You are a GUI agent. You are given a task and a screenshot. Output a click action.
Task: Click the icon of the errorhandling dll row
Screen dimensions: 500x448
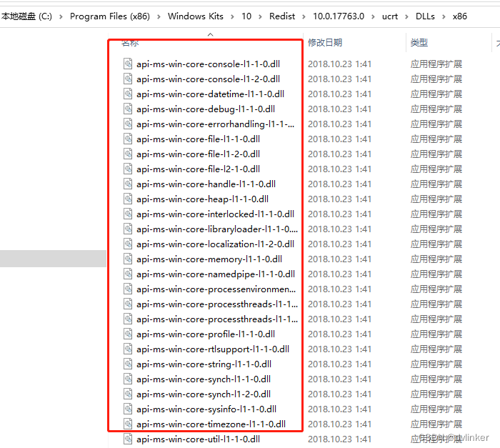coord(128,124)
